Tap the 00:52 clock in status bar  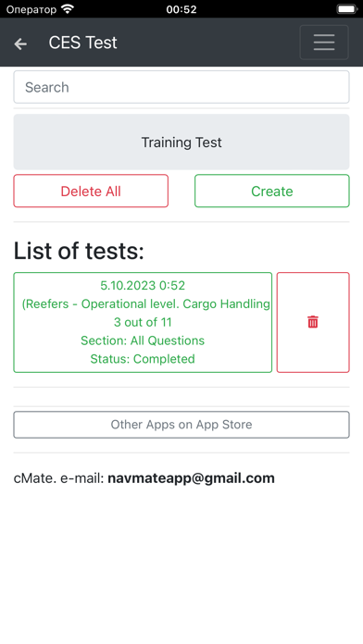click(181, 9)
